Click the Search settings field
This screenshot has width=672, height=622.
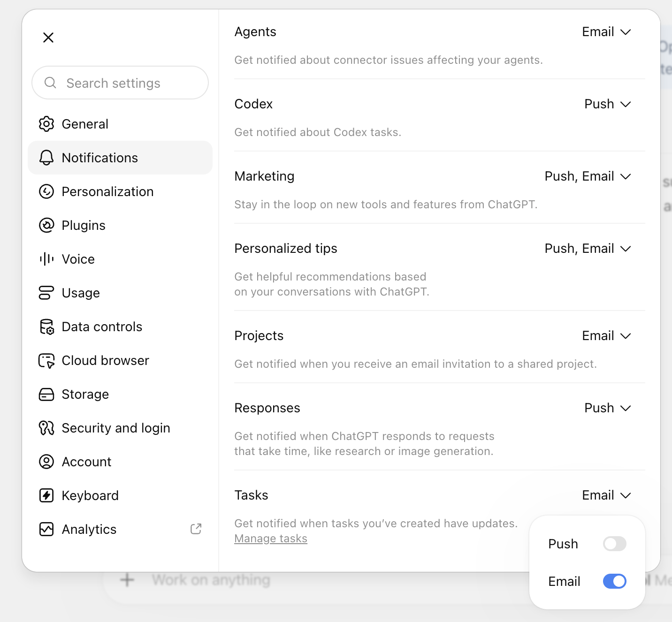click(x=120, y=83)
